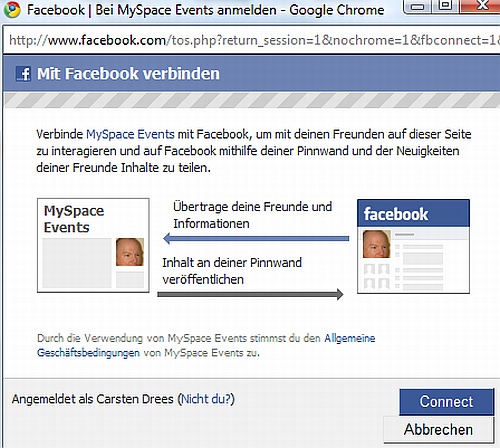Open the Allgemeine Geschäftsbedingungen link
500x448 pixels.
point(206,345)
